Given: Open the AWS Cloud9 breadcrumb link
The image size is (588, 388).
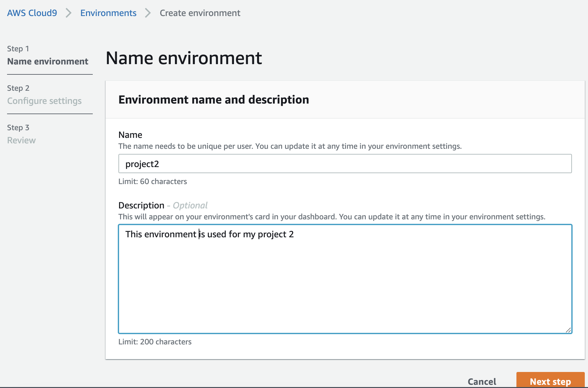Looking at the screenshot, I should 31,13.
